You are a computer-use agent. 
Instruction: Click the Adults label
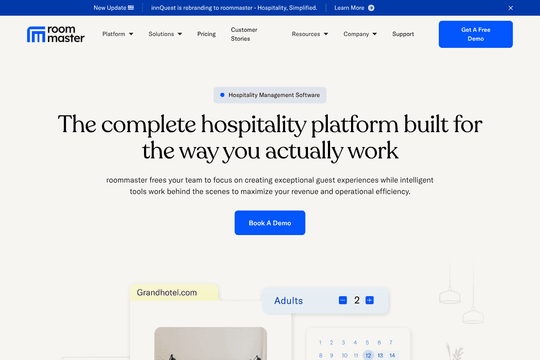coord(289,301)
